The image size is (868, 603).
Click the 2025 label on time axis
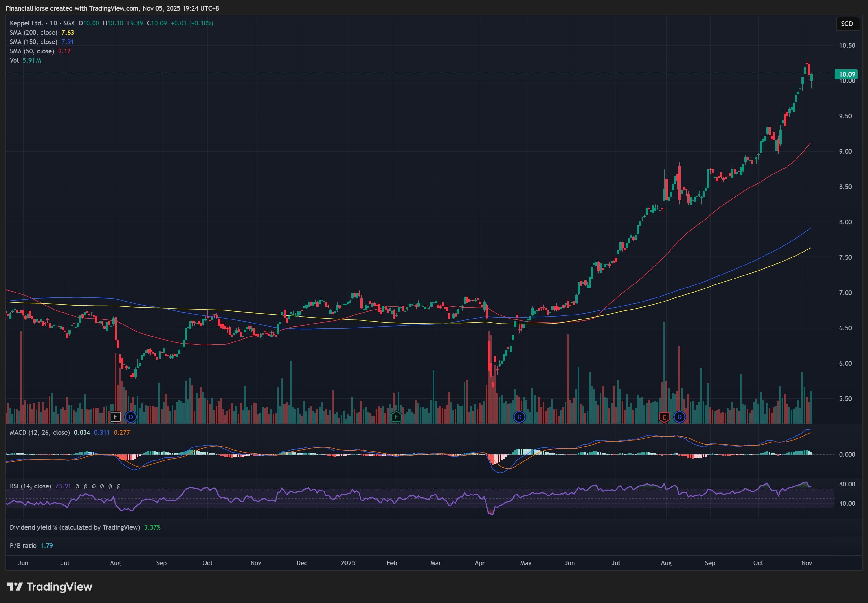tap(348, 563)
